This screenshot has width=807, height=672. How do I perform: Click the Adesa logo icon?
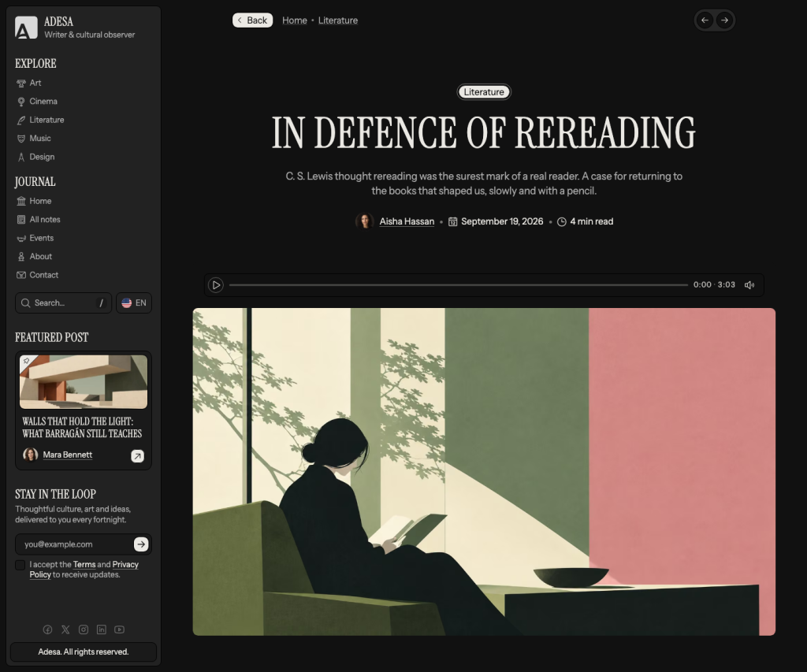click(26, 28)
